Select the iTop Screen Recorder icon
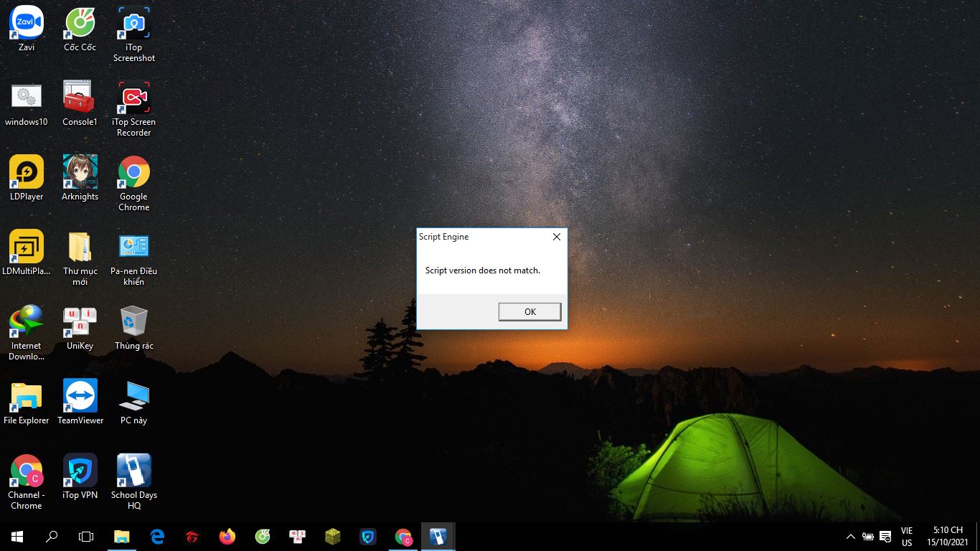Viewport: 980px width, 551px height. (133, 98)
